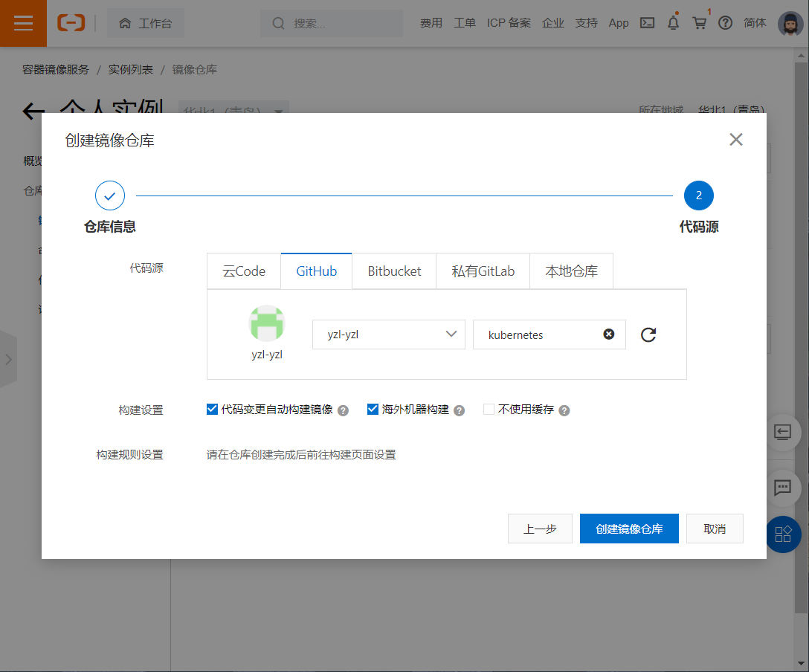Open the shopping cart icon
809x672 pixels.
(699, 23)
